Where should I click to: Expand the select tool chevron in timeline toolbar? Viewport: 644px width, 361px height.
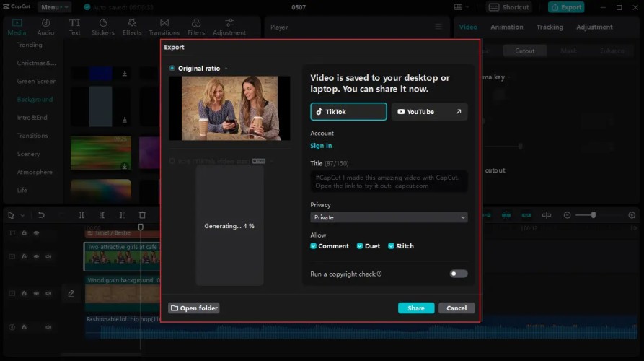(x=22, y=215)
